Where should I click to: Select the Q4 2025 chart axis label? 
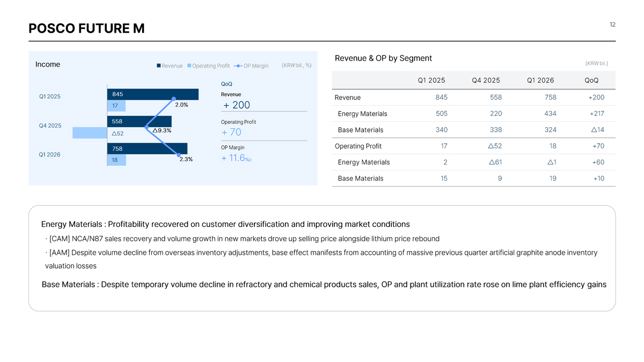click(x=50, y=126)
